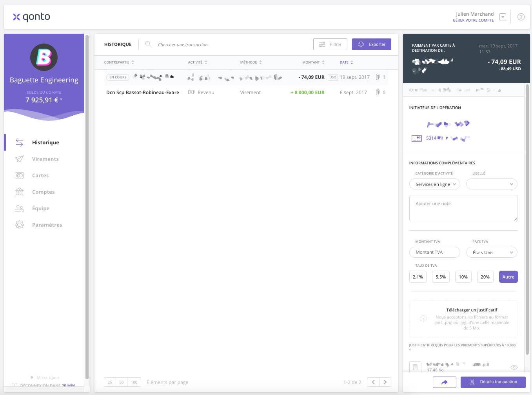Screen dimensions: 532x395
Task: Click the USD currency tag
Action: 333,77
